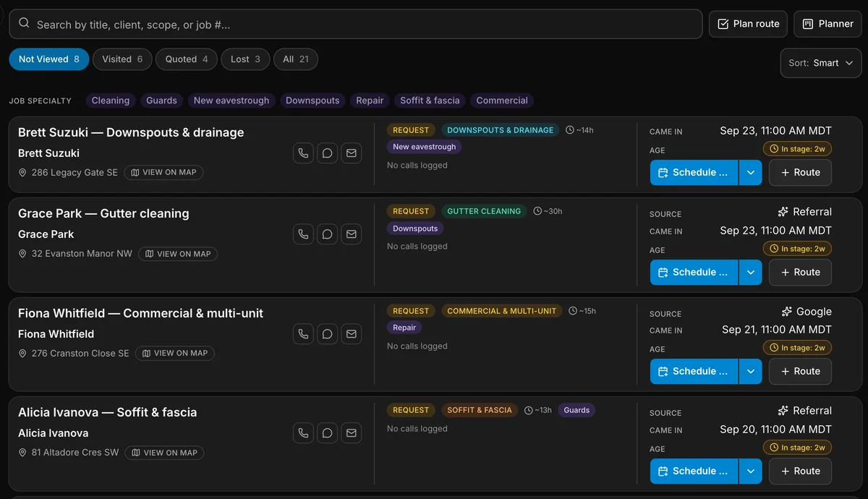Switch to the Visited tab
Screen dimensions: 868x499
pyautogui.click(x=122, y=59)
